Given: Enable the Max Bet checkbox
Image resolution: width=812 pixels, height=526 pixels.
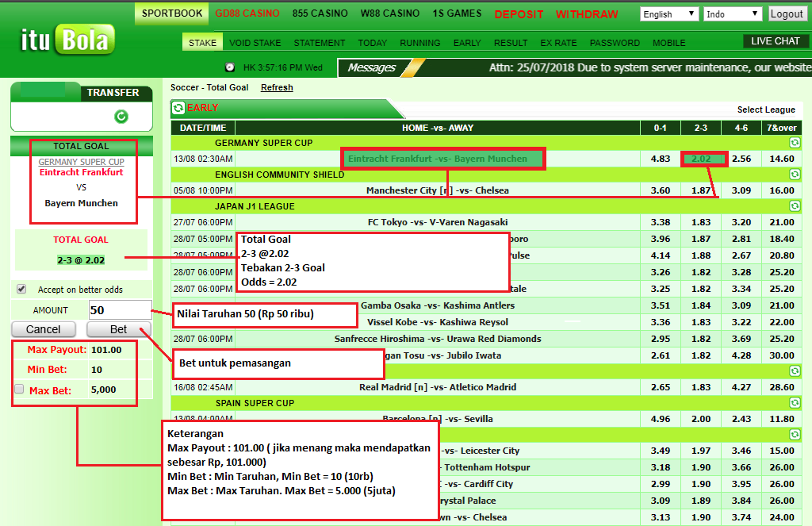Looking at the screenshot, I should (19, 389).
